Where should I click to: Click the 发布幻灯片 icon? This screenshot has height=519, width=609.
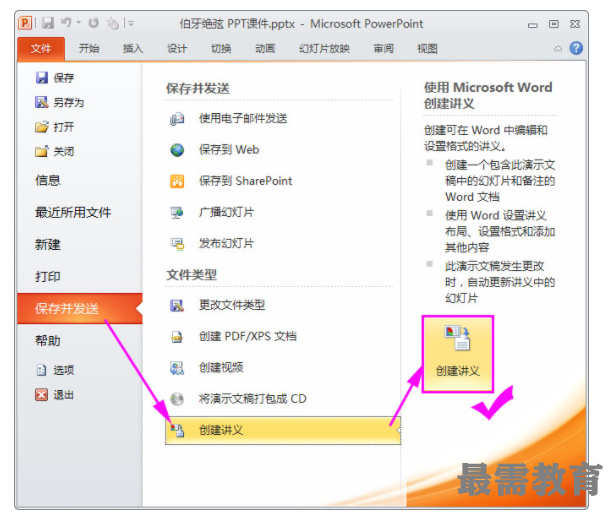177,244
